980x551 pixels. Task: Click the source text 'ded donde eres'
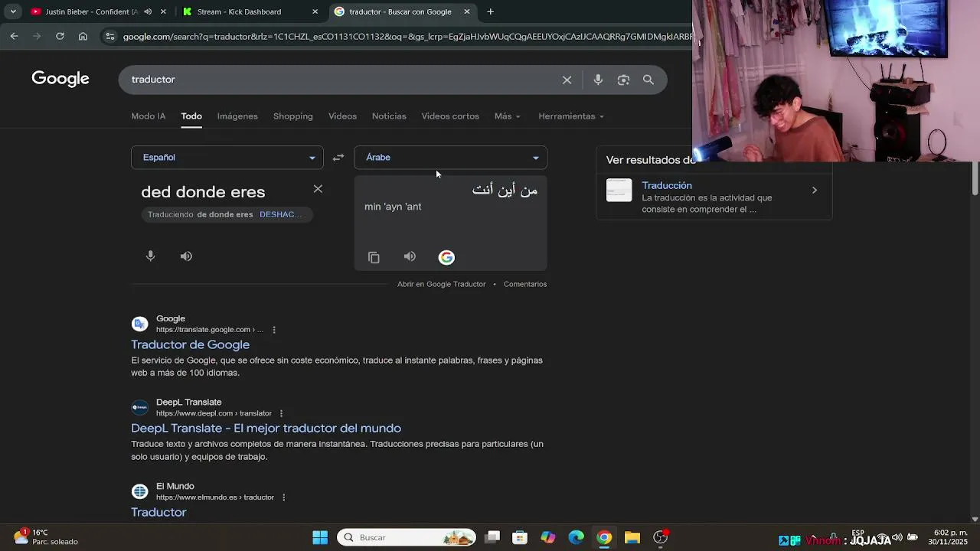(203, 192)
